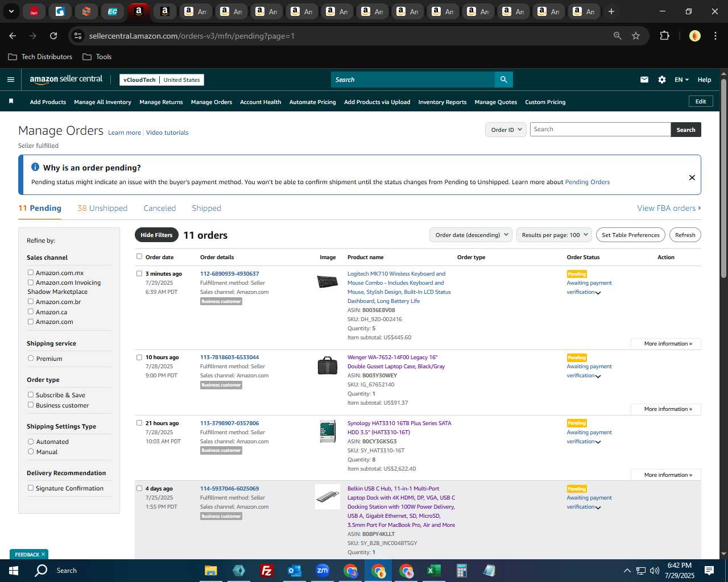728x582 pixels.
Task: Go back with browser back arrow
Action: pyautogui.click(x=13, y=36)
